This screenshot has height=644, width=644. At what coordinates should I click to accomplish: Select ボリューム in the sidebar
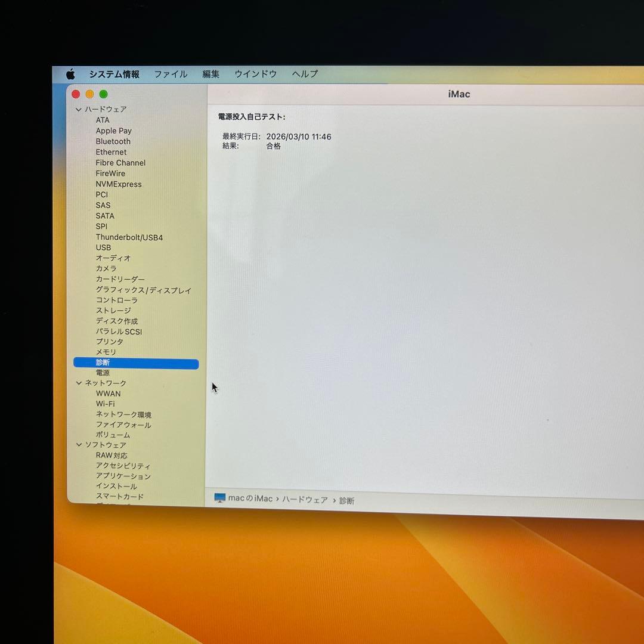(x=113, y=435)
